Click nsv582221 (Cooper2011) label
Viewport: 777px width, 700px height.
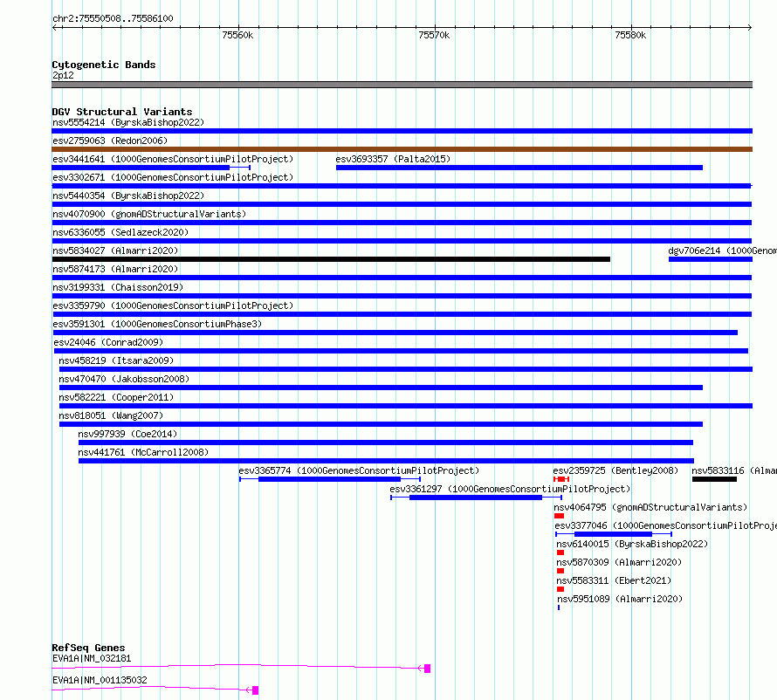tap(116, 397)
